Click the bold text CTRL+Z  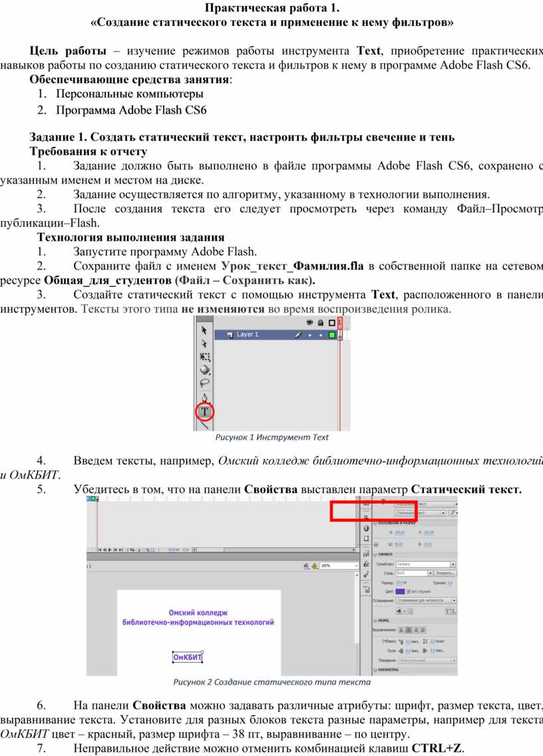(x=437, y=748)
